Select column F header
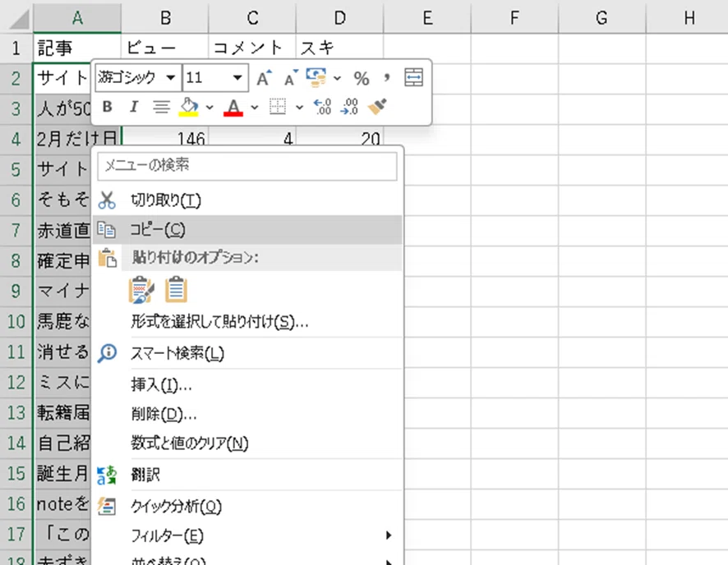The height and width of the screenshot is (565, 728). pyautogui.click(x=514, y=17)
